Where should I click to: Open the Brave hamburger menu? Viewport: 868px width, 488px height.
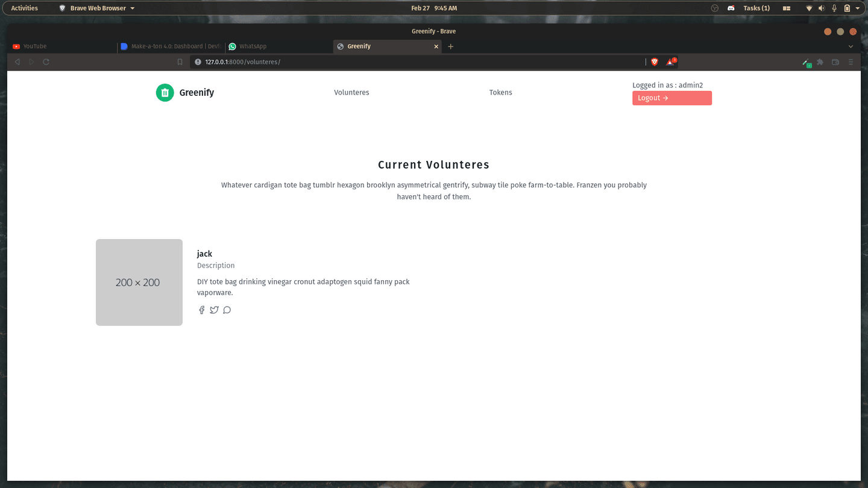(851, 62)
